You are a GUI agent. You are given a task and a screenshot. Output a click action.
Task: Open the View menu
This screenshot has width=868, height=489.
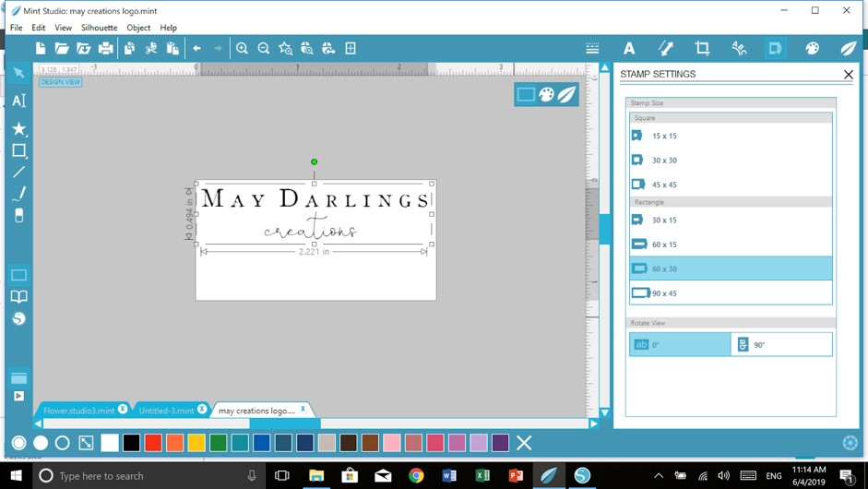click(63, 28)
